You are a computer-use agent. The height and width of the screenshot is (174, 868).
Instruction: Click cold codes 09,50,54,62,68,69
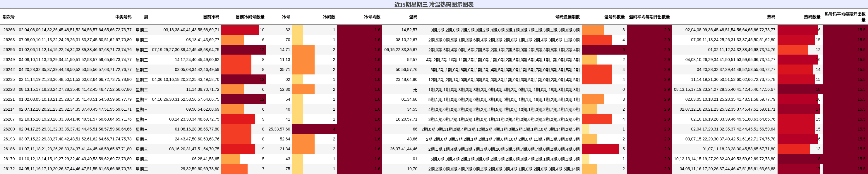[203, 109]
